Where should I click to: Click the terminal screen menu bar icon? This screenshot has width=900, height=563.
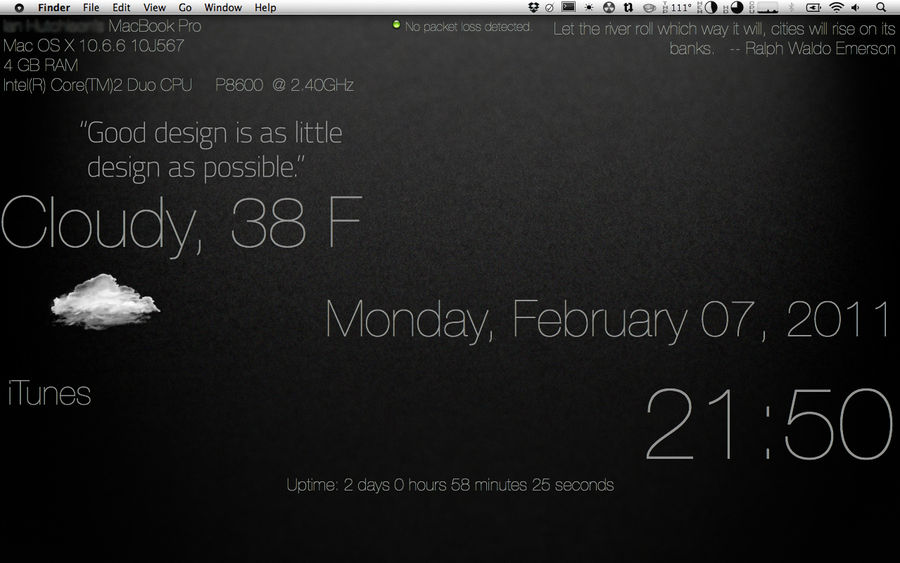pos(569,7)
